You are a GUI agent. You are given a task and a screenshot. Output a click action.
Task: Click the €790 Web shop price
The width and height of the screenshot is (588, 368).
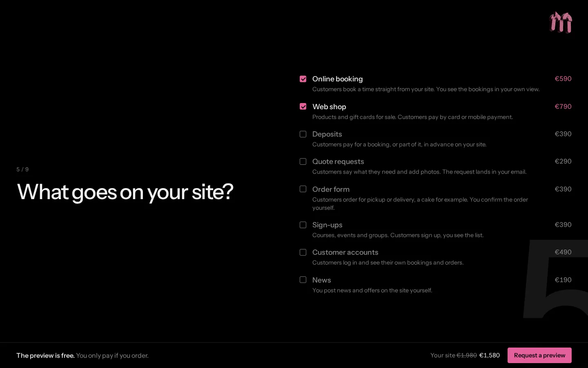coord(563,106)
